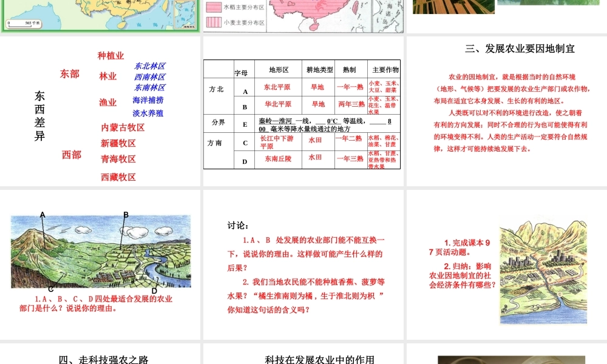Select the 渔业 text
This screenshot has width=607, height=364.
pyautogui.click(x=107, y=103)
